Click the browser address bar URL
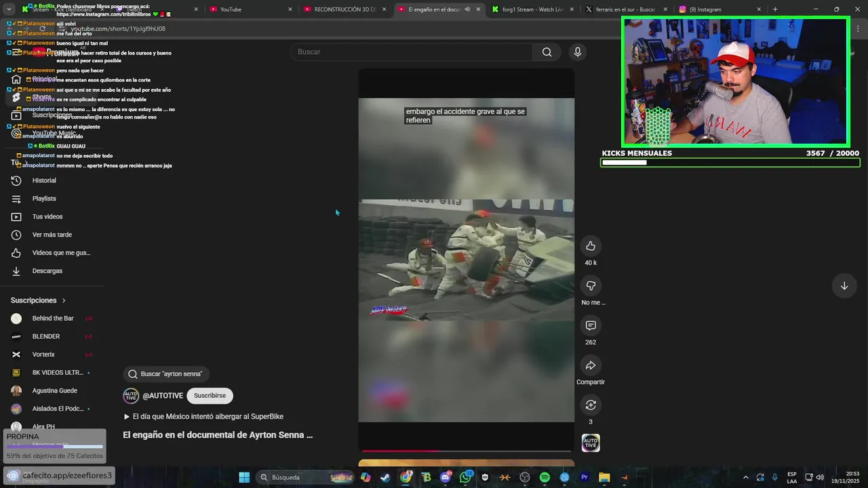868x488 pixels. [x=118, y=29]
